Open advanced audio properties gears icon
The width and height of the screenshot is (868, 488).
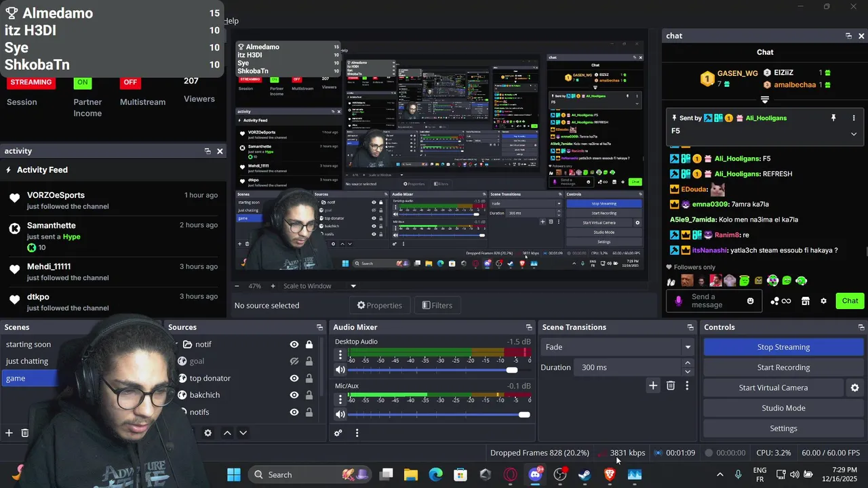(x=338, y=432)
